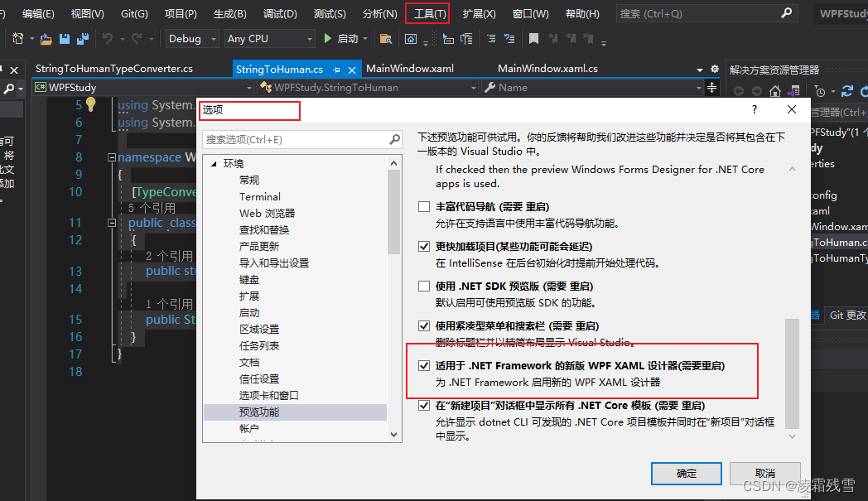Click the Refresh icon in Solution Explorer
This screenshot has width=868, height=501.
pyautogui.click(x=847, y=90)
